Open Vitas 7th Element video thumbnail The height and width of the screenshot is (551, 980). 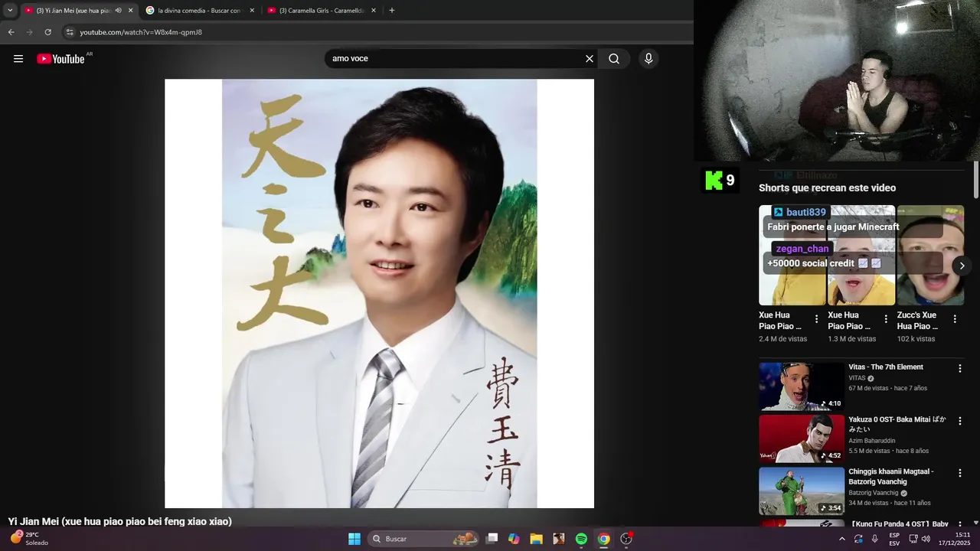pos(802,386)
